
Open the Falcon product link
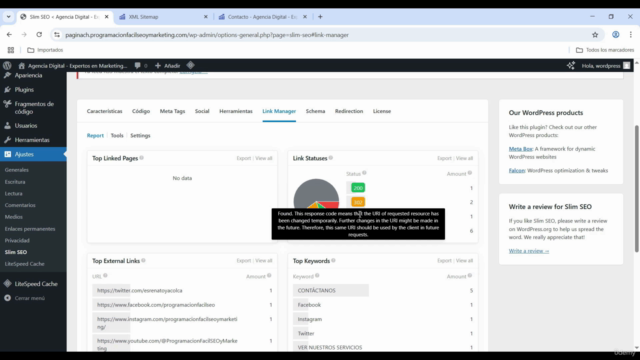click(x=517, y=171)
